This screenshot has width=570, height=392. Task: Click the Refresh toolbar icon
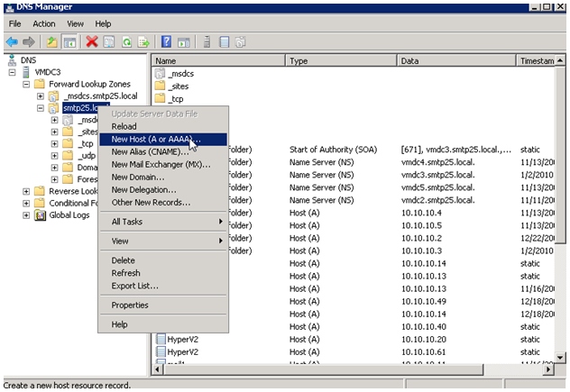tap(126, 42)
